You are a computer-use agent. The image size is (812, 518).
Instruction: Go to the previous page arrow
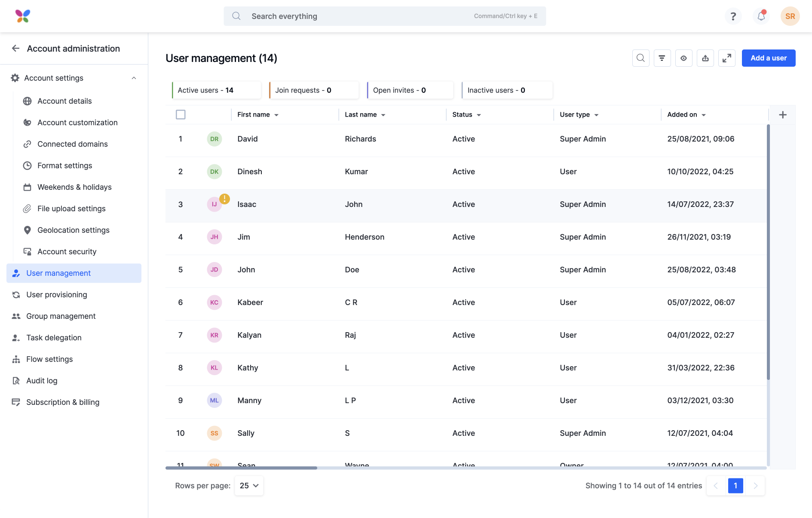pyautogui.click(x=716, y=486)
